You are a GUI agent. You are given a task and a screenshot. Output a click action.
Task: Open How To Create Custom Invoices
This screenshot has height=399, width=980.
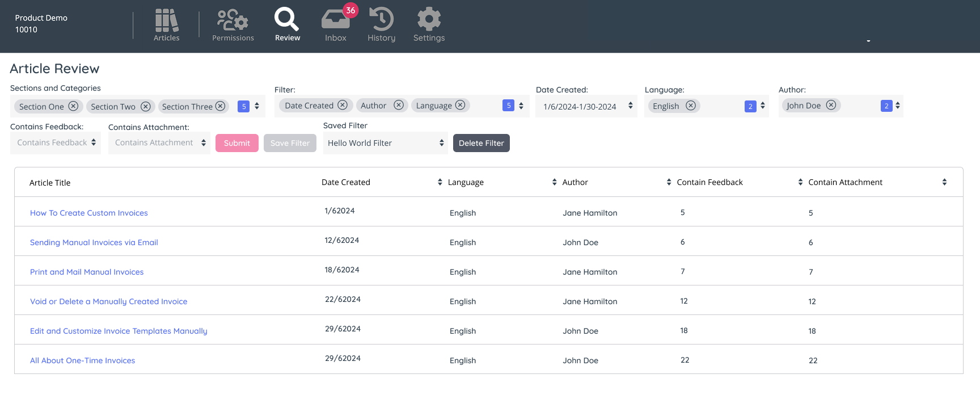tap(89, 213)
